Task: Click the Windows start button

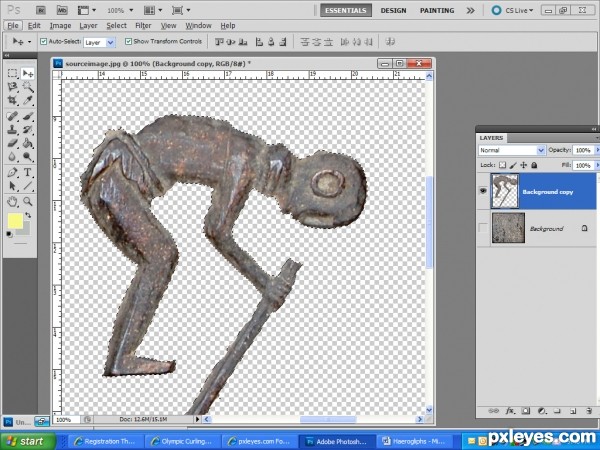Action: [x=28, y=441]
